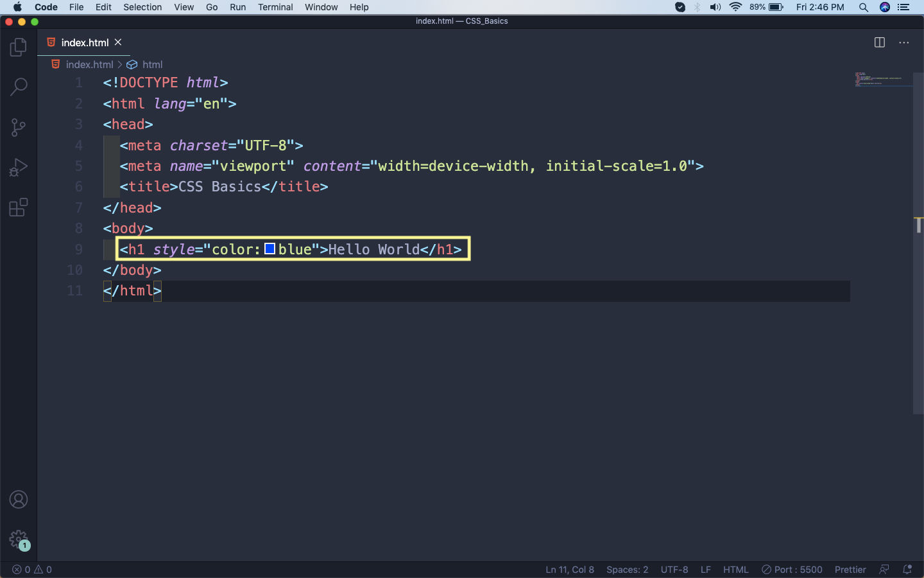The height and width of the screenshot is (578, 924).
Task: Split the editor to the right
Action: click(x=880, y=42)
